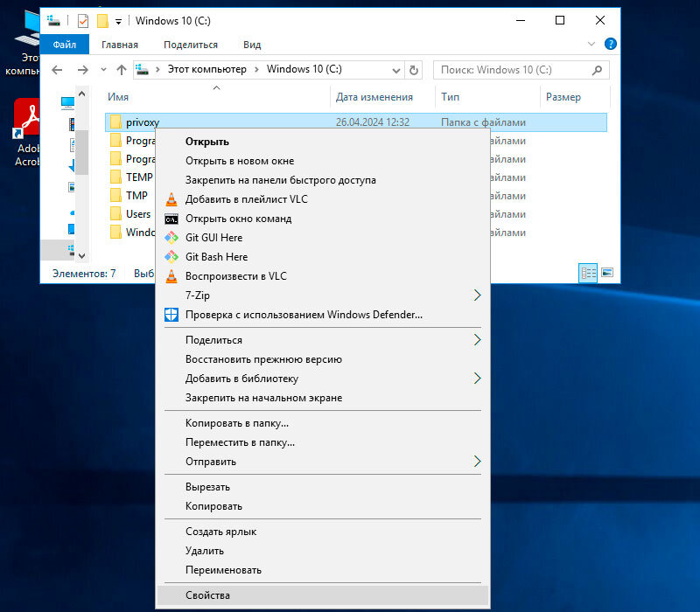Sort by 'Размер' column header
Screen dimensions: 700x612
[x=575, y=97]
